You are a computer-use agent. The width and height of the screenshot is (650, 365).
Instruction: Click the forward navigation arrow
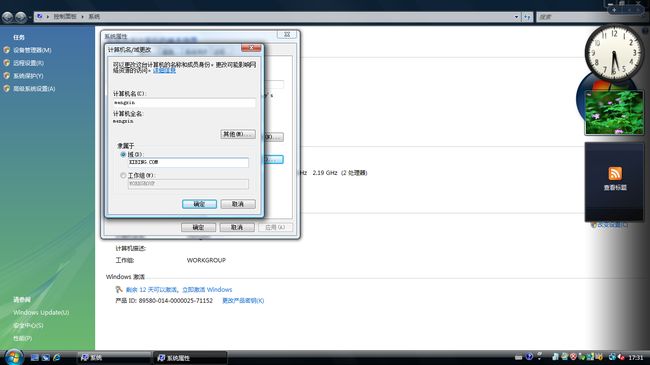click(x=21, y=17)
